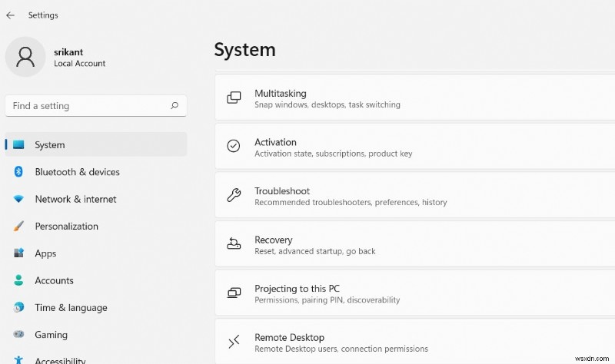The width and height of the screenshot is (615, 364).
Task: Click the Apps icon in sidebar
Action: click(x=18, y=253)
